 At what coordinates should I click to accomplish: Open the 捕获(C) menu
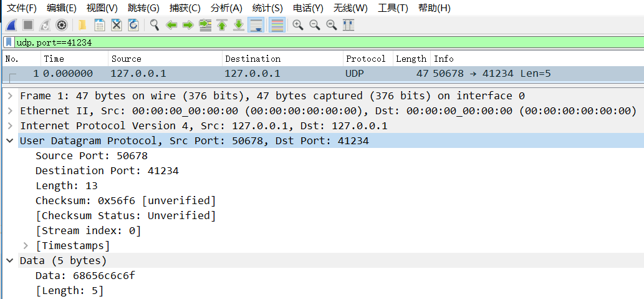185,8
